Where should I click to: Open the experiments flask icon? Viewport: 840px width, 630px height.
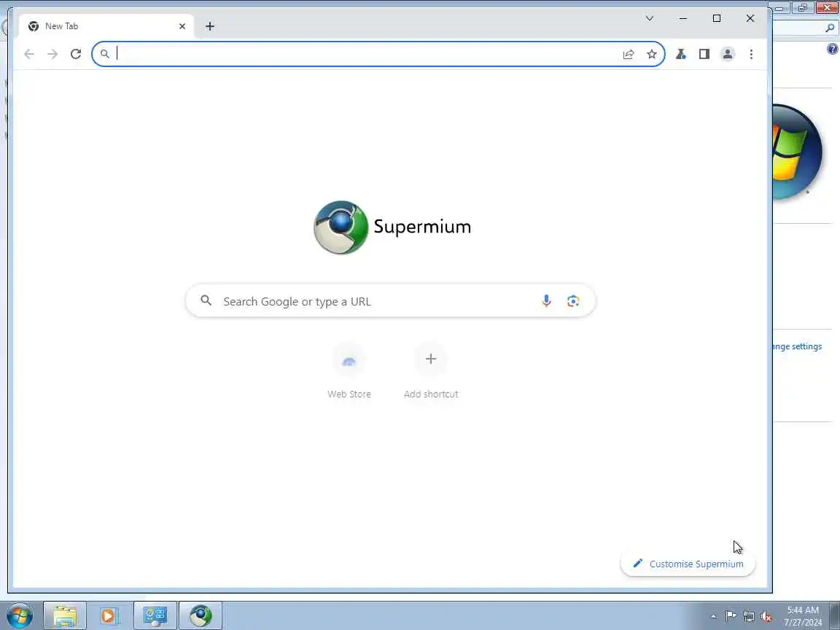tap(681, 54)
